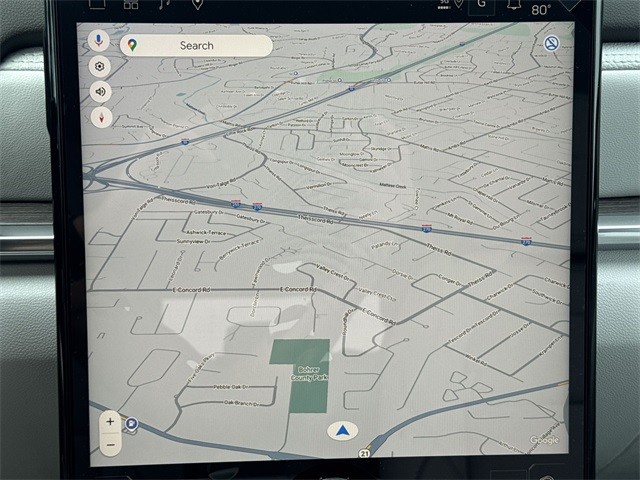Image resolution: width=640 pixels, height=480 pixels.
Task: Open the music note media tab
Action: (x=165, y=4)
